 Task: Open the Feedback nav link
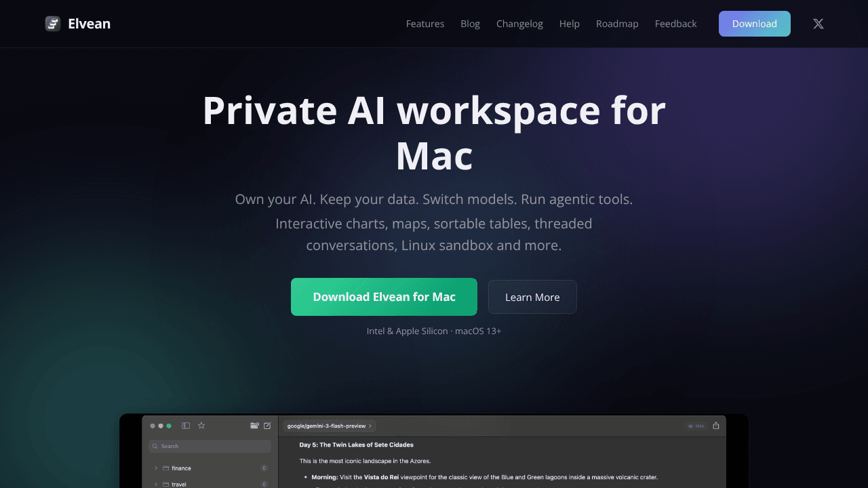click(x=675, y=24)
